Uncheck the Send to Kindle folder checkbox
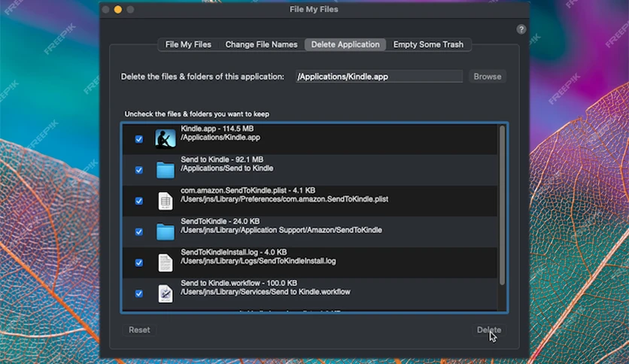 [x=138, y=170]
